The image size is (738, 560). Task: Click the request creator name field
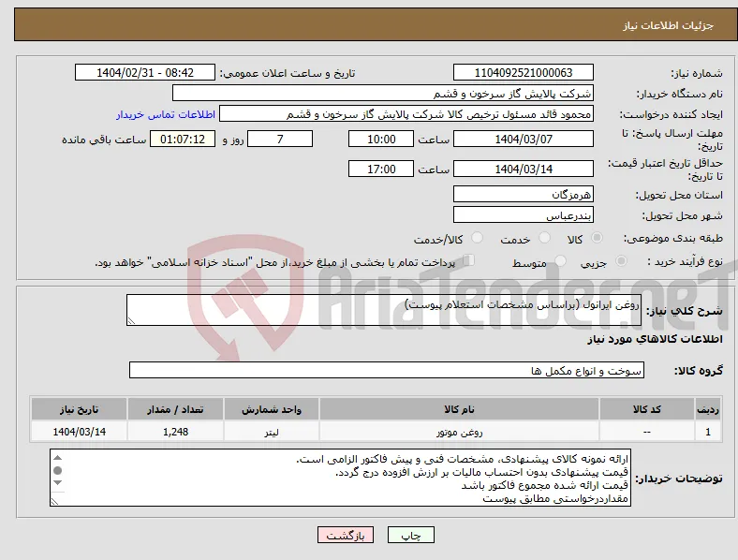[406, 114]
